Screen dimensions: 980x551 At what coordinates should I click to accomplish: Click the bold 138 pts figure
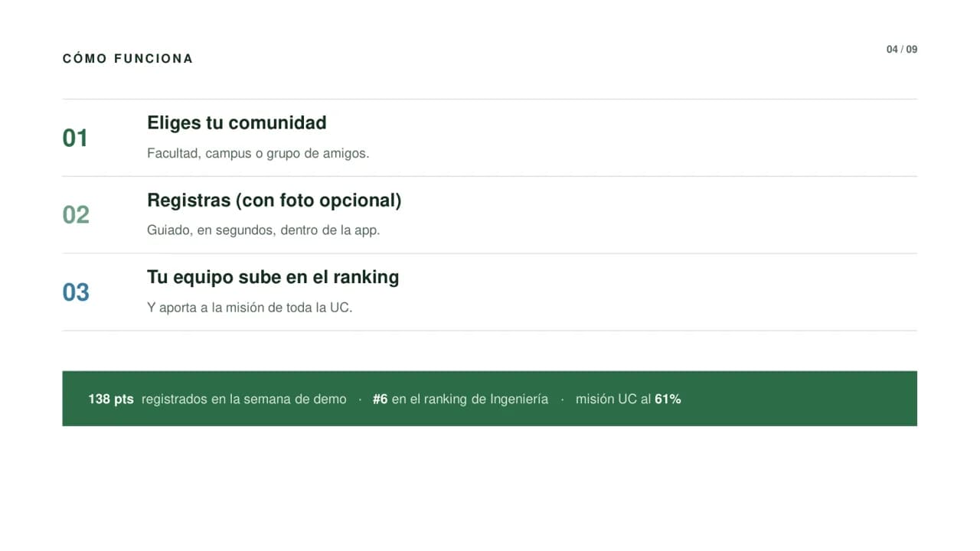click(x=111, y=399)
